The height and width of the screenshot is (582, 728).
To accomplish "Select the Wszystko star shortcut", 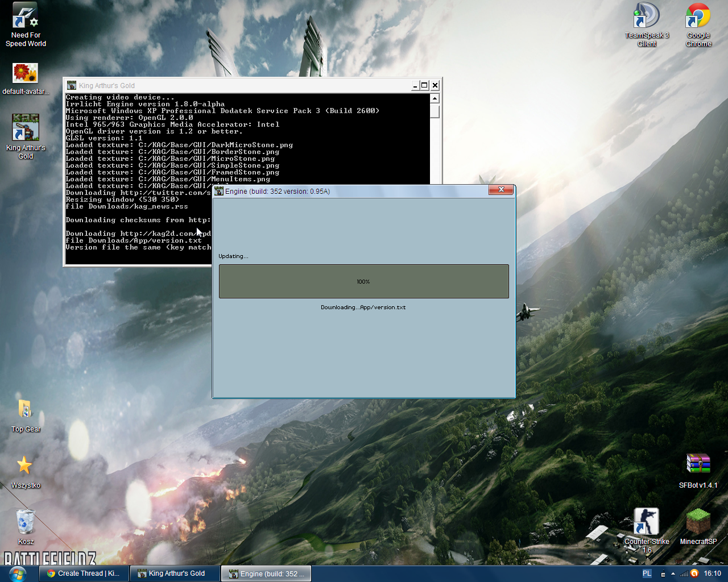I will 25,472.
